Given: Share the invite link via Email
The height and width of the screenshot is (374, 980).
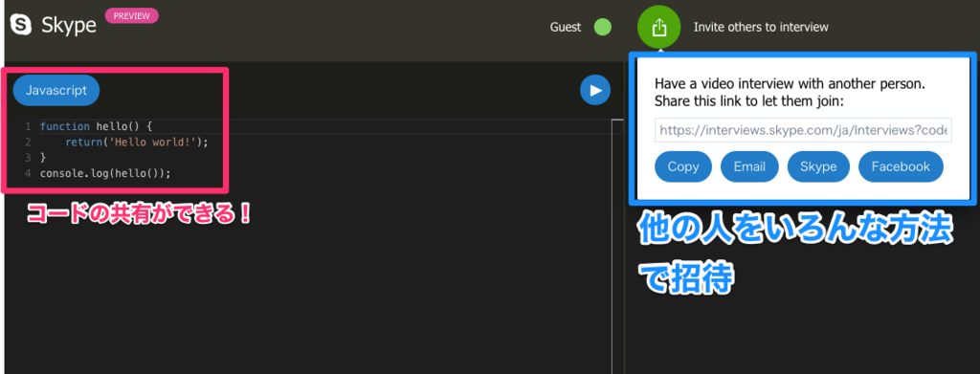Looking at the screenshot, I should coord(749,166).
